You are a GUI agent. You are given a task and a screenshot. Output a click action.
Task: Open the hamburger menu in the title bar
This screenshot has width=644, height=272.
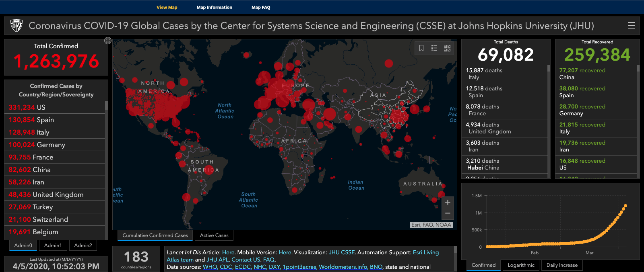tap(632, 26)
